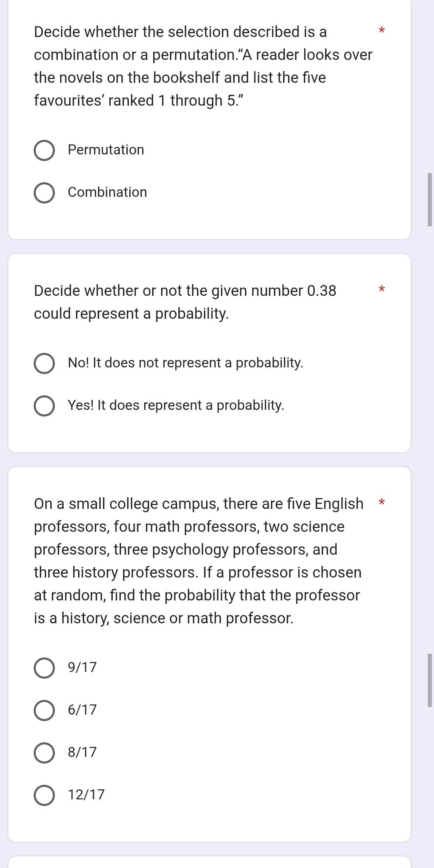Image resolution: width=434 pixels, height=868 pixels.
Task: Click the Combination option label
Action: [x=107, y=192]
